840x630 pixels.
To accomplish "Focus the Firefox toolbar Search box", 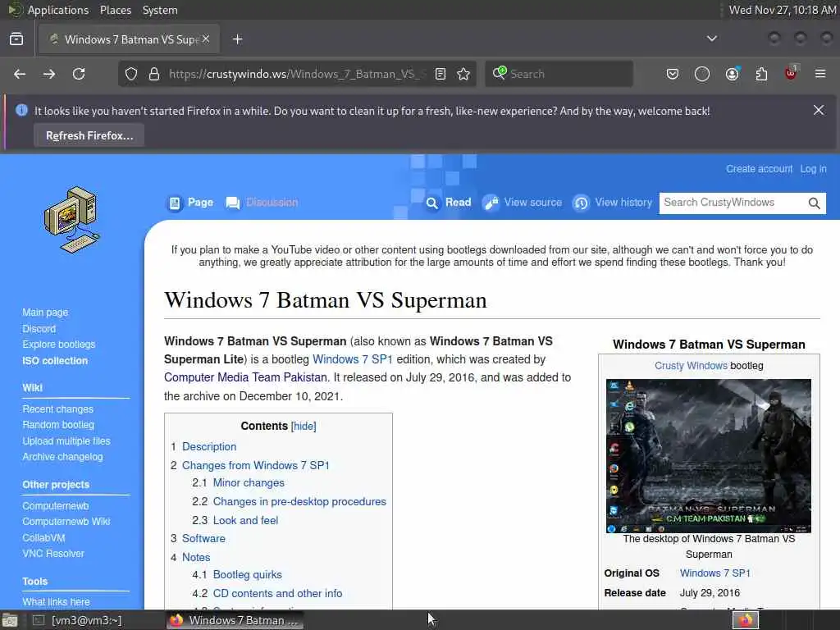I will [559, 74].
